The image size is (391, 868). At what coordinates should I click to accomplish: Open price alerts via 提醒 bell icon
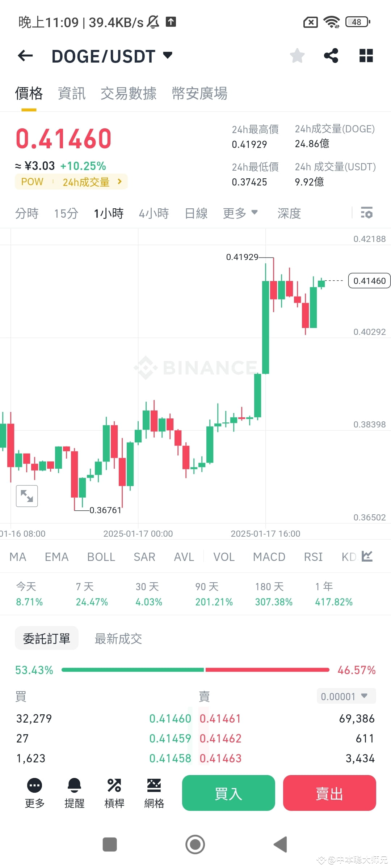point(74,792)
